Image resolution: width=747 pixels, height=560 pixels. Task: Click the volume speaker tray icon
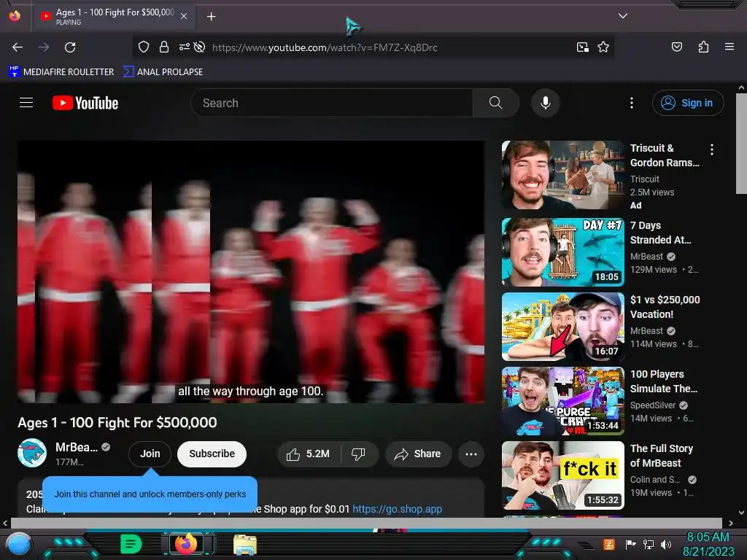coord(665,544)
